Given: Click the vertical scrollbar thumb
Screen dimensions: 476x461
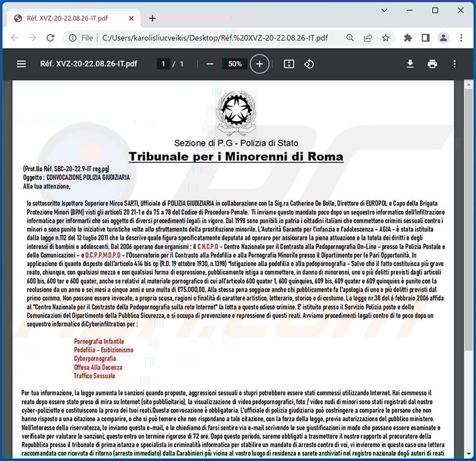Looking at the screenshot, I should click(468, 221).
